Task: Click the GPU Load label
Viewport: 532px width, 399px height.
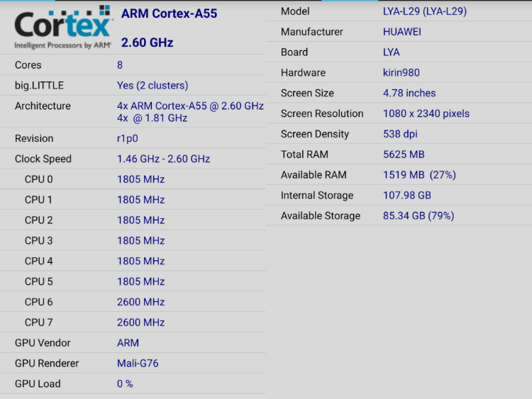Action: pos(38,383)
